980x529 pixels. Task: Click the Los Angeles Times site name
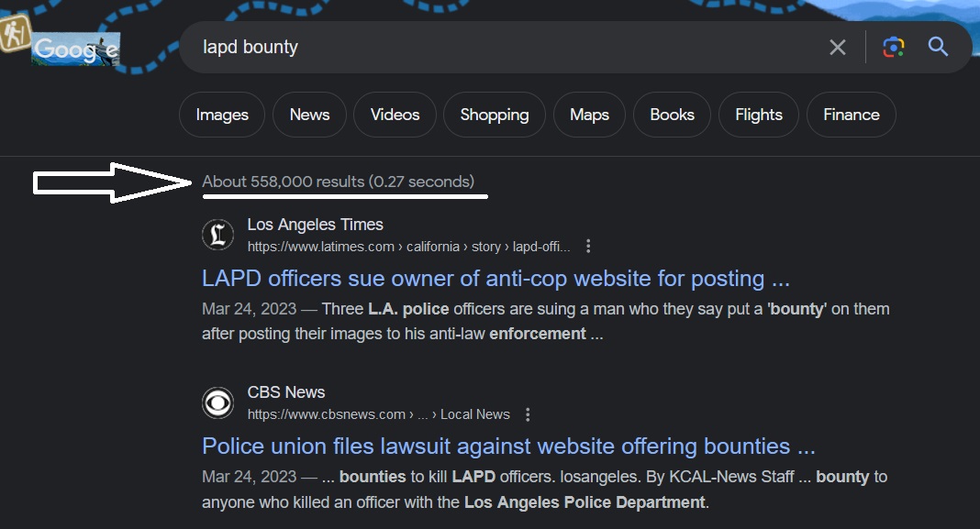click(x=315, y=225)
